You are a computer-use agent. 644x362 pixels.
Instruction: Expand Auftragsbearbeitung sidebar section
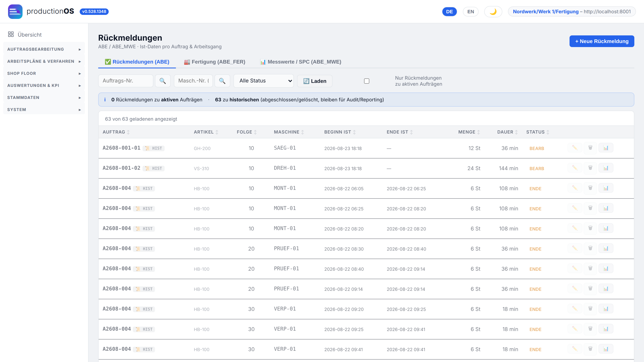pos(44,49)
